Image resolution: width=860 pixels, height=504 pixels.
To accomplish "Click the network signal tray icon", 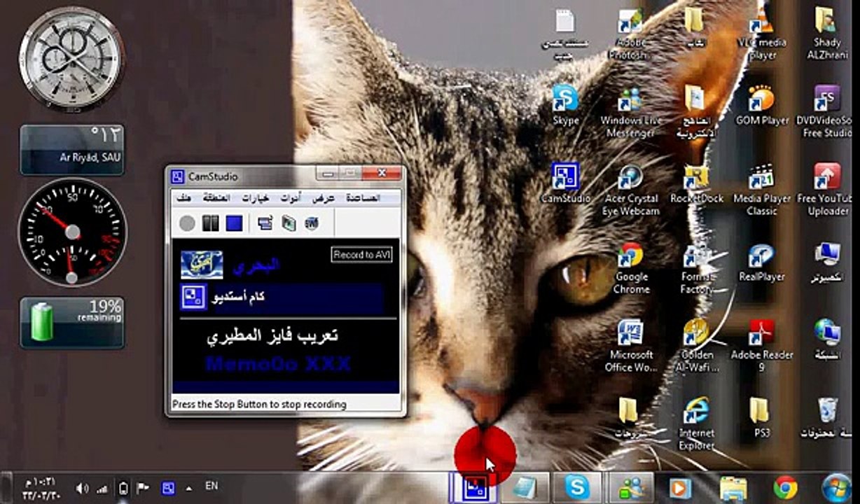I will (x=103, y=488).
